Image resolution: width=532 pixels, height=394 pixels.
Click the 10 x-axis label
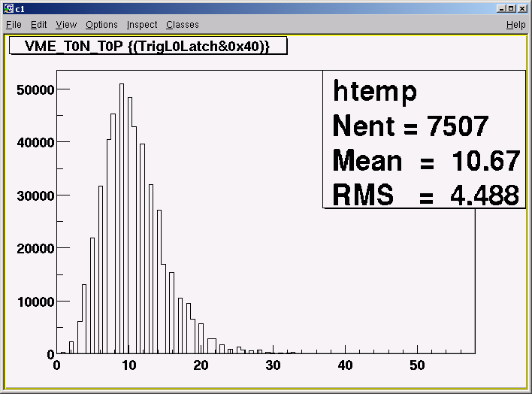(x=129, y=365)
